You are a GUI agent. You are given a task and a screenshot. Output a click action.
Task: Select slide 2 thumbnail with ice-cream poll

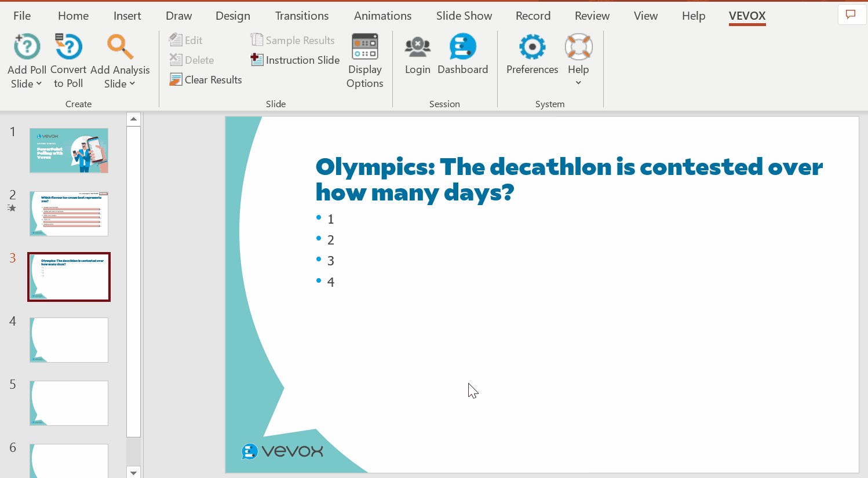point(69,214)
